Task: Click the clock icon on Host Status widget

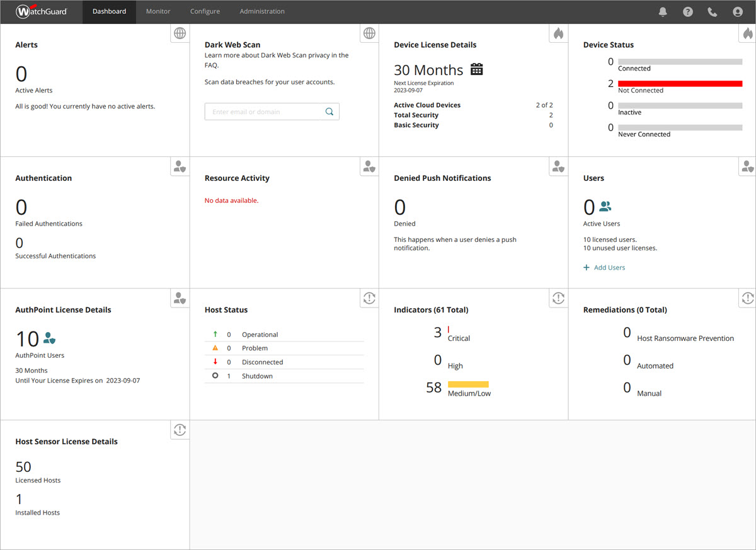Action: [x=369, y=298]
